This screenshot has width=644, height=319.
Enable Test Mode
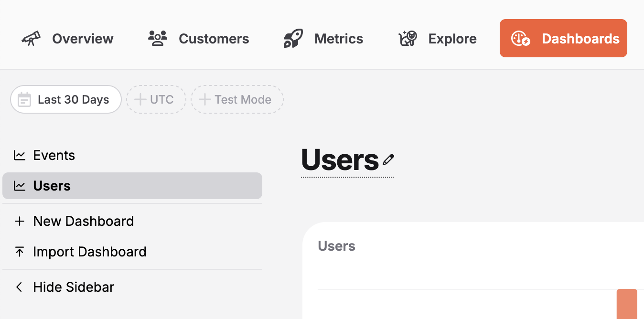tap(237, 99)
